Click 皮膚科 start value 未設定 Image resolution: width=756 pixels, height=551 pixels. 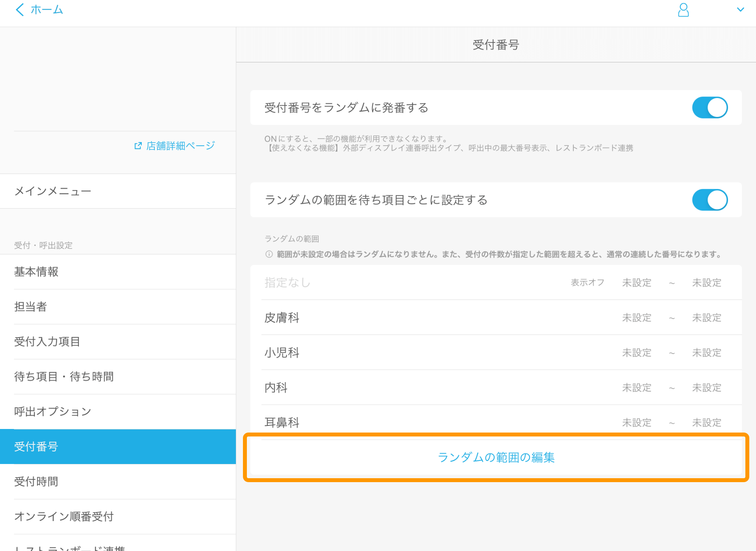click(637, 318)
